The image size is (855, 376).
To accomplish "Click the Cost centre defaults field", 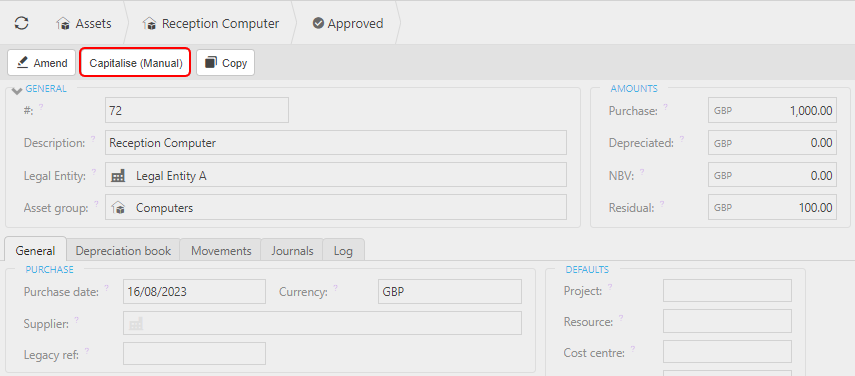I will click(x=727, y=352).
